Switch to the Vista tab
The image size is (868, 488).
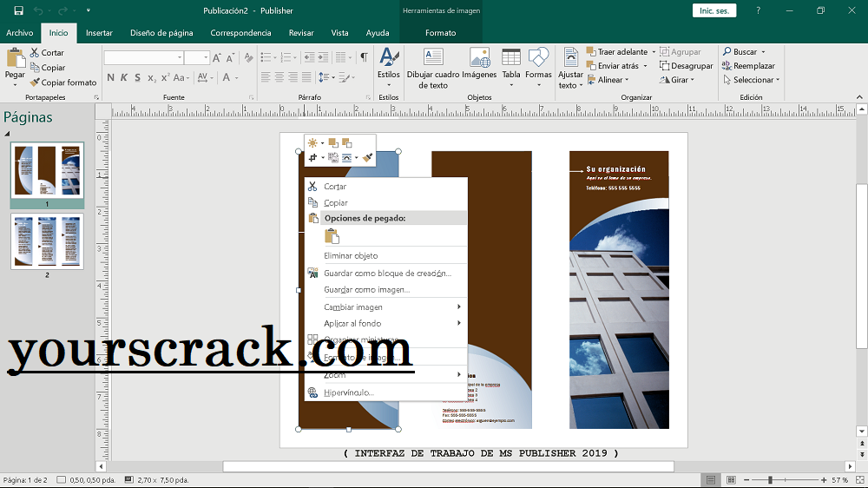[340, 33]
